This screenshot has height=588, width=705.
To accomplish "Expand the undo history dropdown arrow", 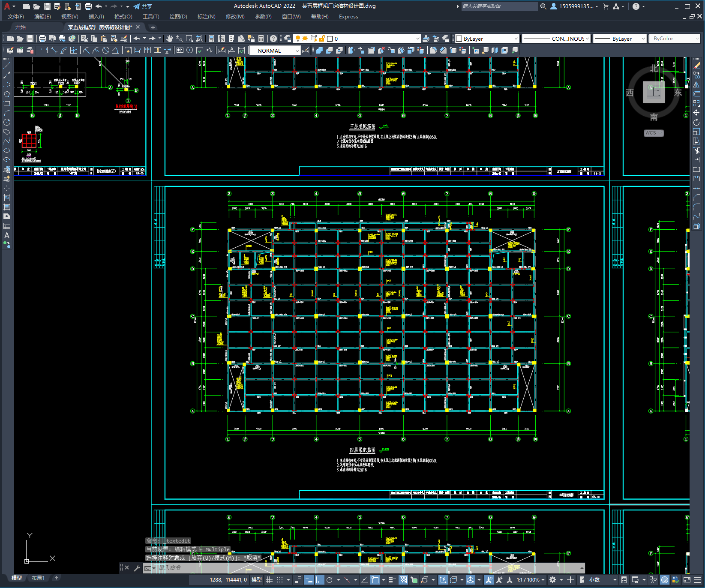I will coord(144,39).
